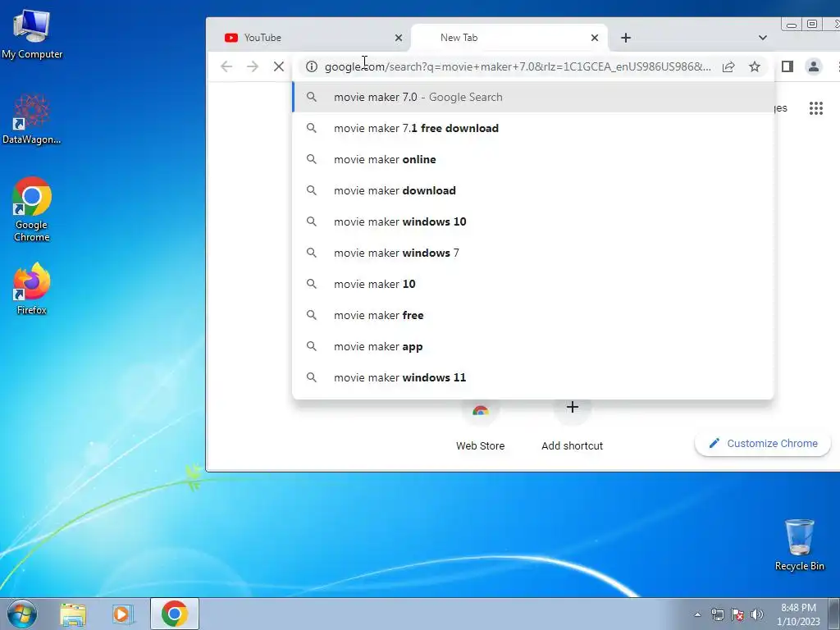
Task: Open volume speaker tray icon
Action: [x=757, y=614]
